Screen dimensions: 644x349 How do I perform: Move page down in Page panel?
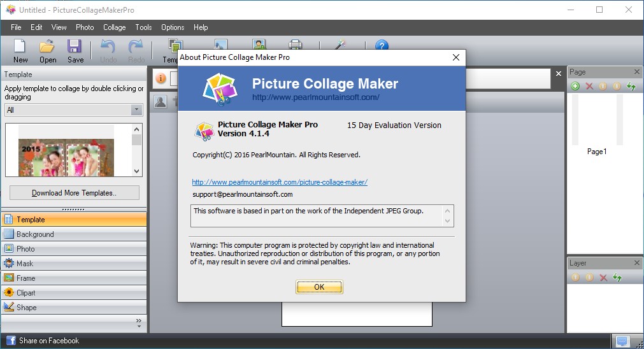coord(617,86)
